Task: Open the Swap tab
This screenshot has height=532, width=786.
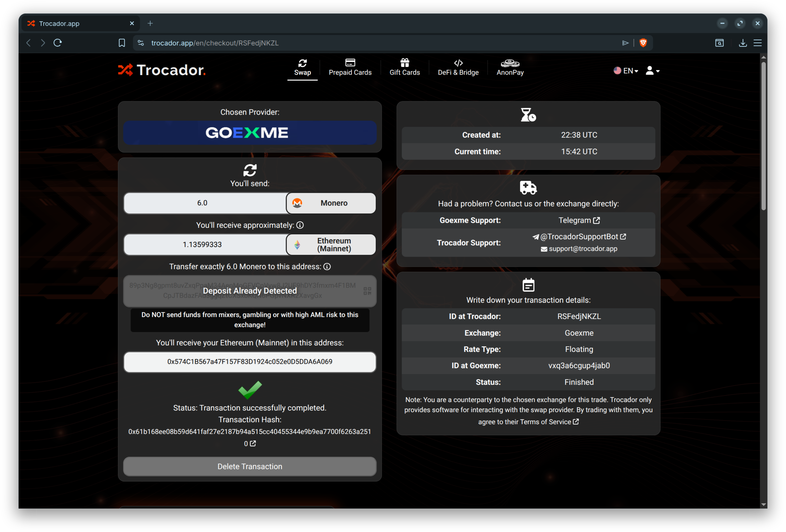Action: [302, 68]
